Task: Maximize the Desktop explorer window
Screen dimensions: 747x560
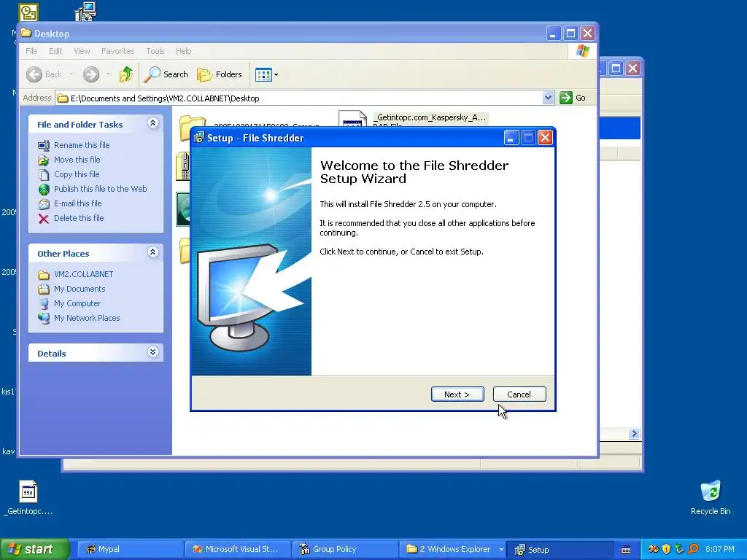Action: pos(570,34)
